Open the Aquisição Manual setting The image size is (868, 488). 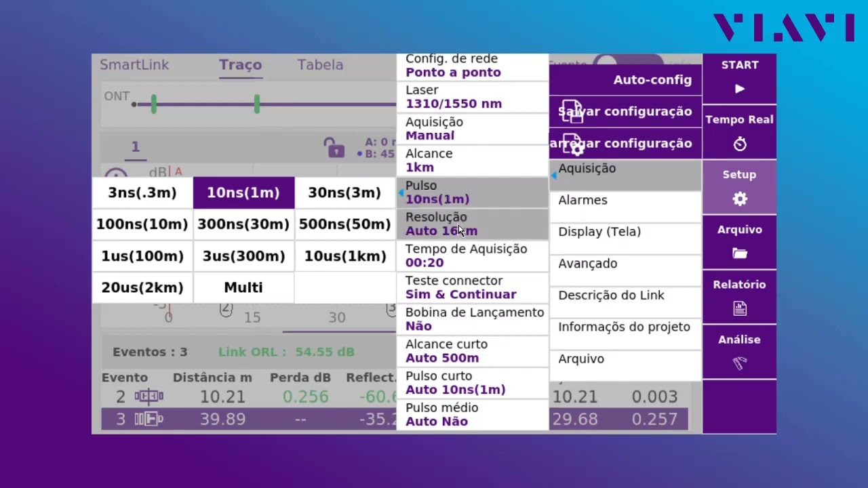pos(472,129)
